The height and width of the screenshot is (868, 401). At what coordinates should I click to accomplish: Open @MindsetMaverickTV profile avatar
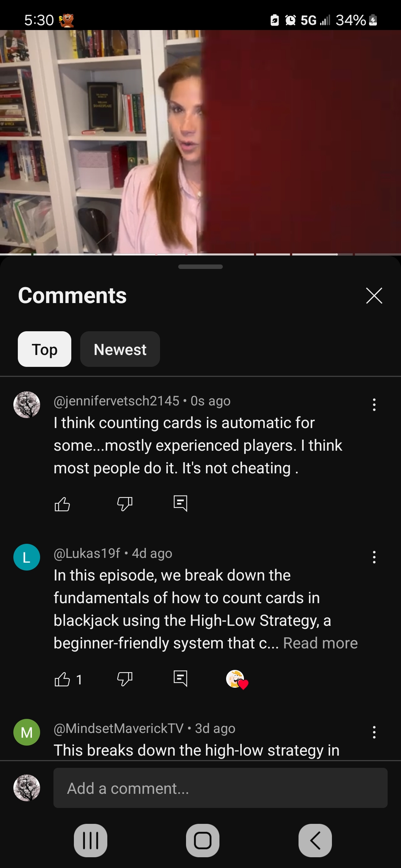[27, 732]
